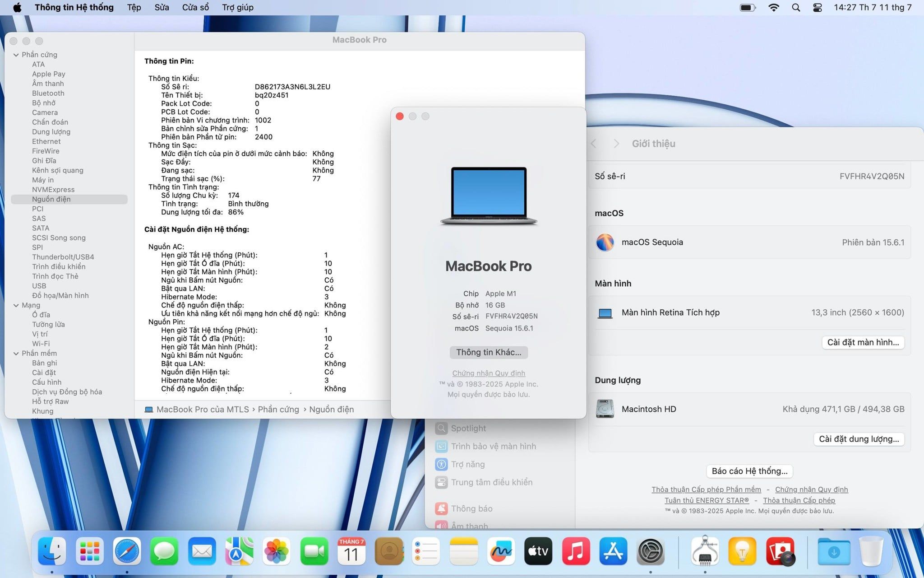Open the Downloads folder stack in Dock

tap(834, 551)
